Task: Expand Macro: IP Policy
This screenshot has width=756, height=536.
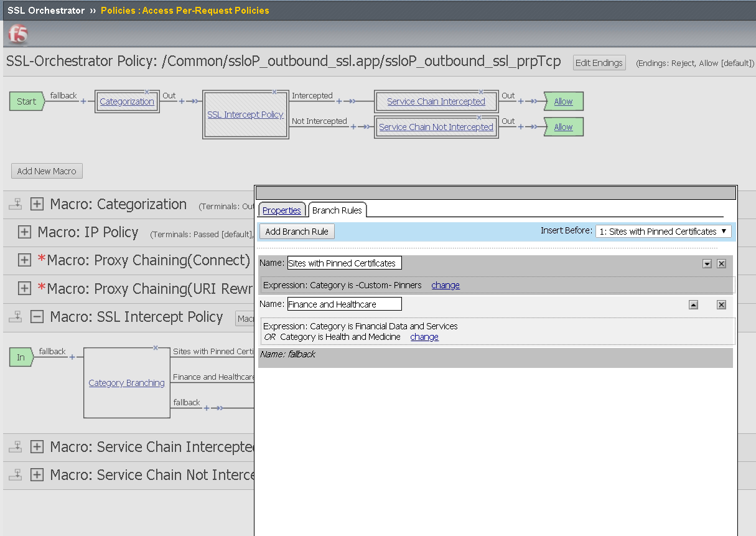Action: pos(25,232)
